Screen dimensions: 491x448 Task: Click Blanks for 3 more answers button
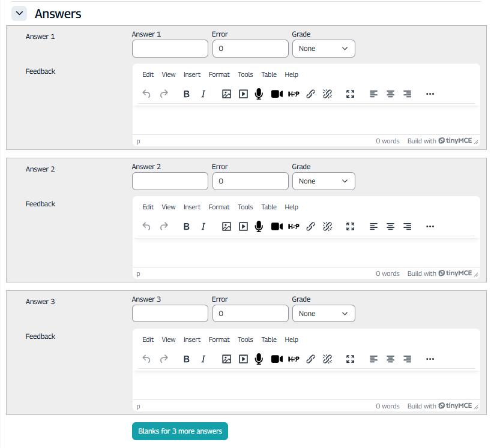[180, 431]
